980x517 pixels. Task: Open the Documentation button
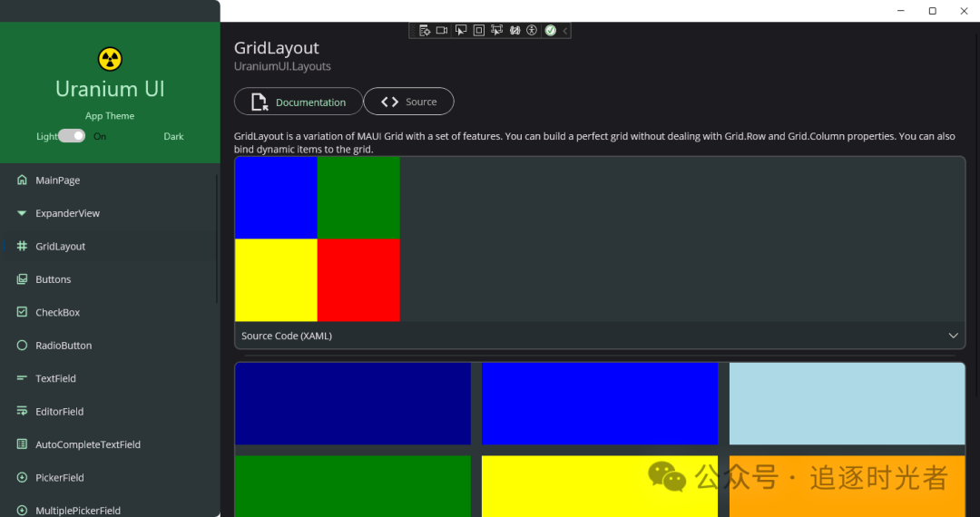click(299, 102)
